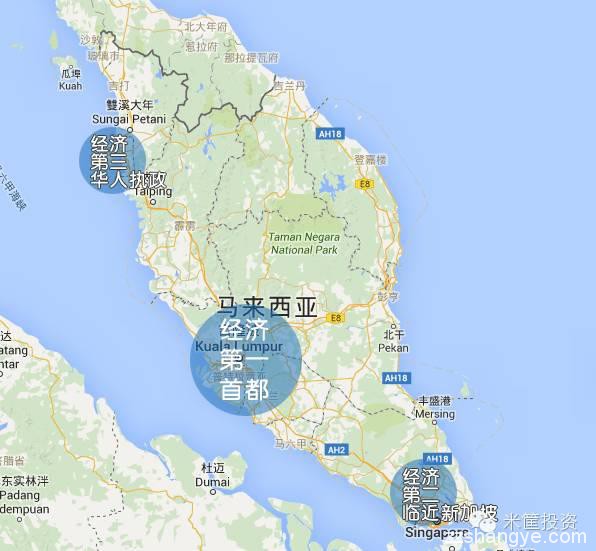This screenshot has height=551, width=596.
Task: Click the AH2 highway shield
Action: click(336, 450)
